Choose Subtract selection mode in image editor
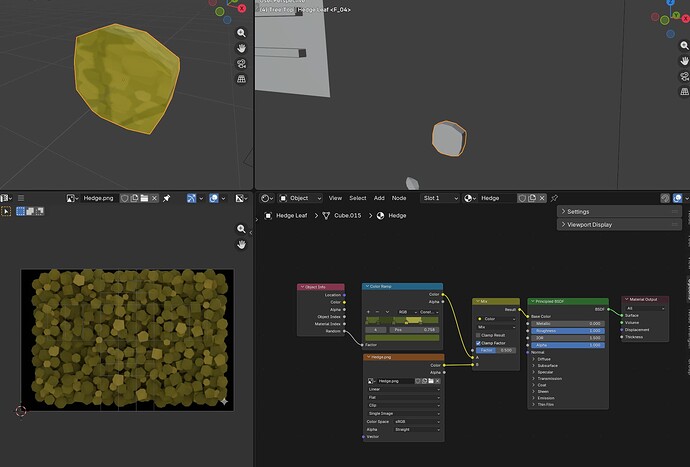This screenshot has height=467, width=690. [40, 211]
